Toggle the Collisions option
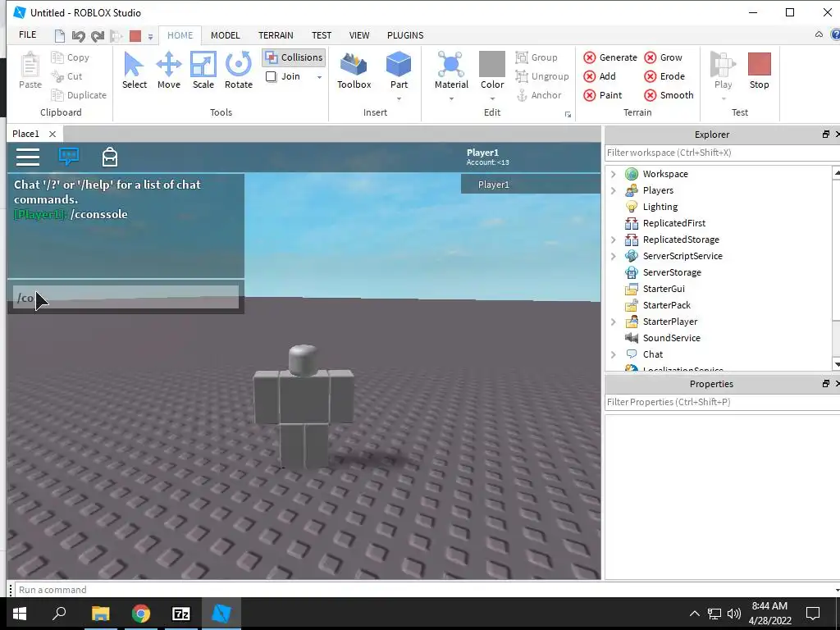840x630 pixels. 294,57
